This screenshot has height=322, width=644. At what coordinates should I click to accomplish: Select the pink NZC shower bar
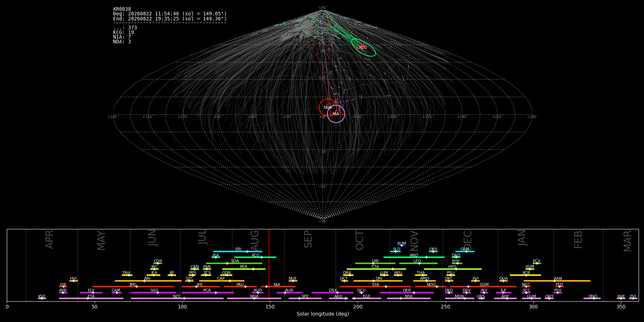point(177,298)
